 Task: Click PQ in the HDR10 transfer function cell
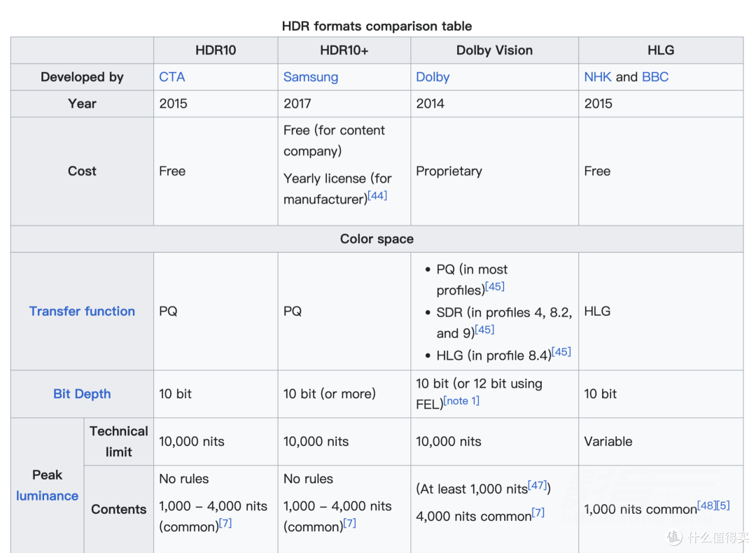coord(168,311)
